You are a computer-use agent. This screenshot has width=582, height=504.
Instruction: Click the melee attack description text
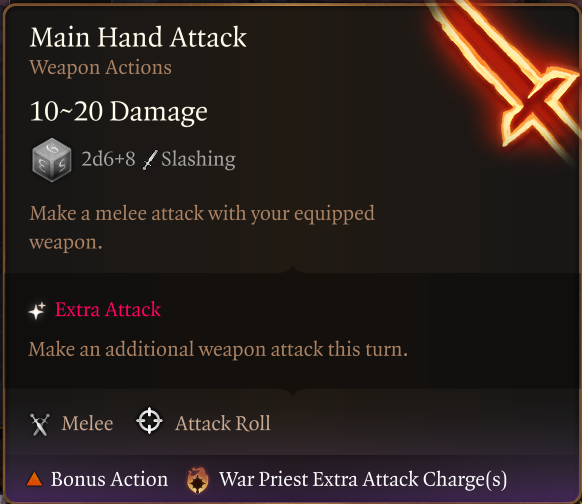[x=202, y=228]
